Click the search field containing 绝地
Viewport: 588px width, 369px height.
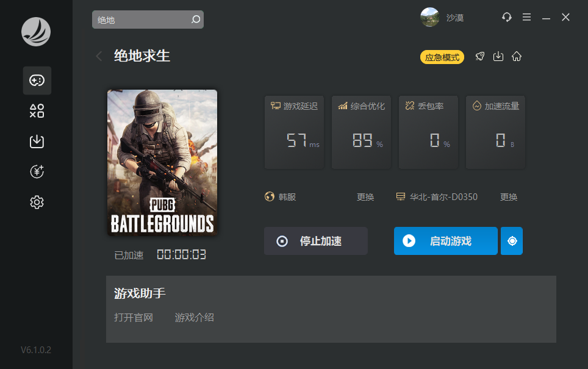(x=148, y=20)
